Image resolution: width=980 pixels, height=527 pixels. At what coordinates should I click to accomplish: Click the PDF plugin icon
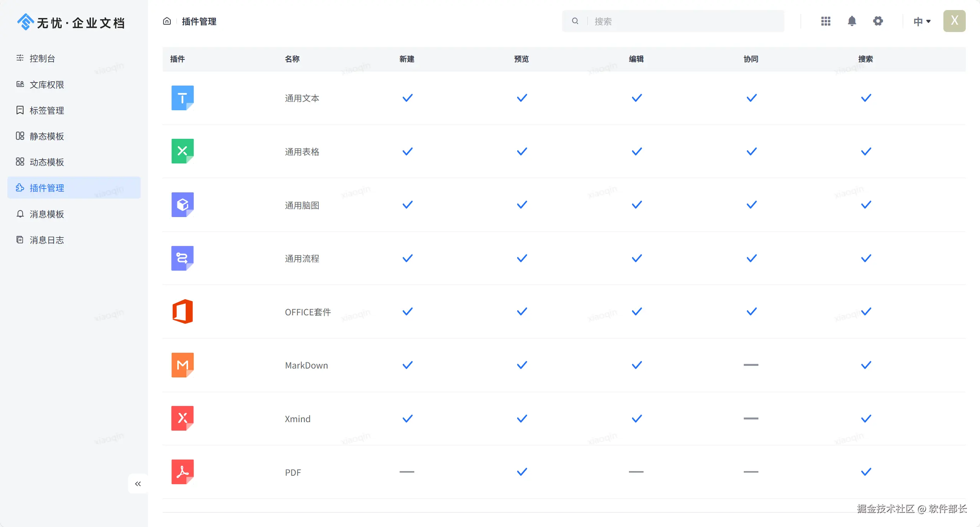[182, 472]
